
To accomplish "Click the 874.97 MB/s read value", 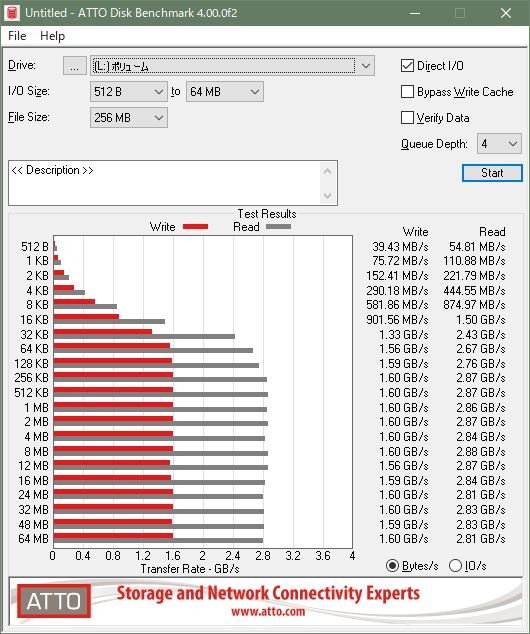I will 474,305.
